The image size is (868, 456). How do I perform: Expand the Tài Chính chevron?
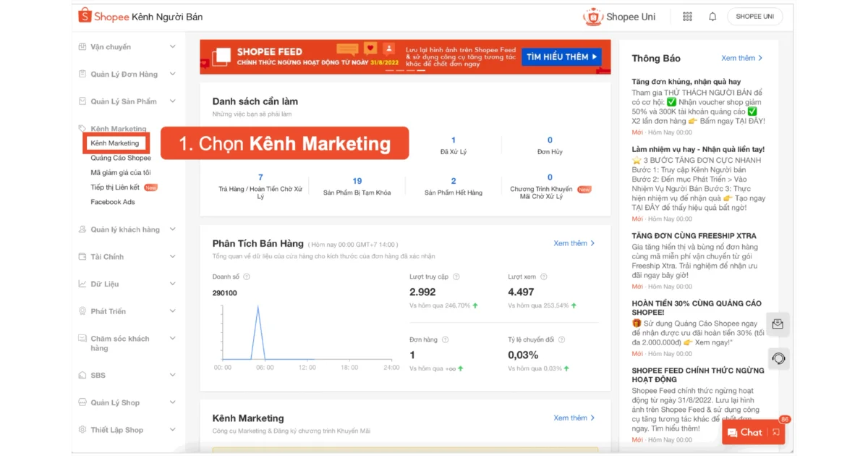click(x=172, y=257)
